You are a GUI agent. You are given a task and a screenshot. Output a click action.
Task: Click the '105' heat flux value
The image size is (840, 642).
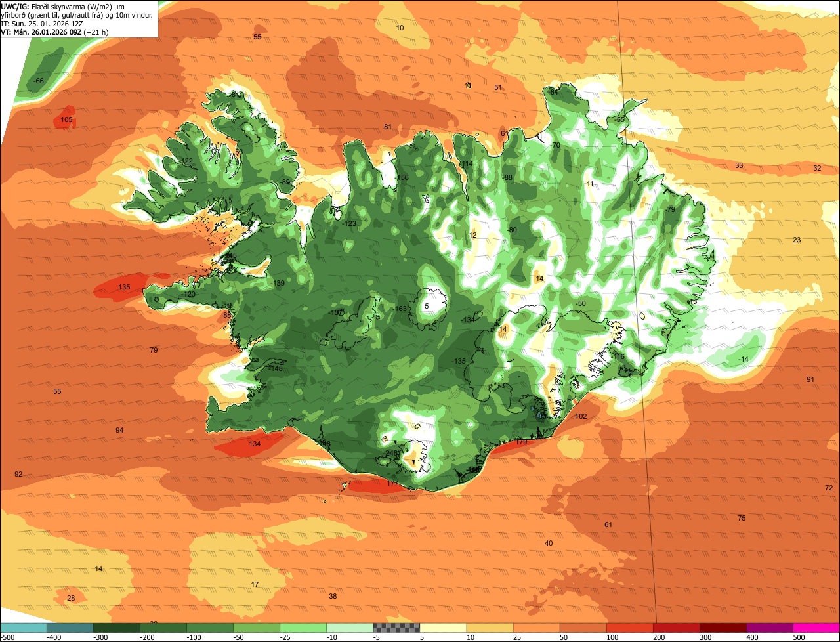pyautogui.click(x=66, y=119)
